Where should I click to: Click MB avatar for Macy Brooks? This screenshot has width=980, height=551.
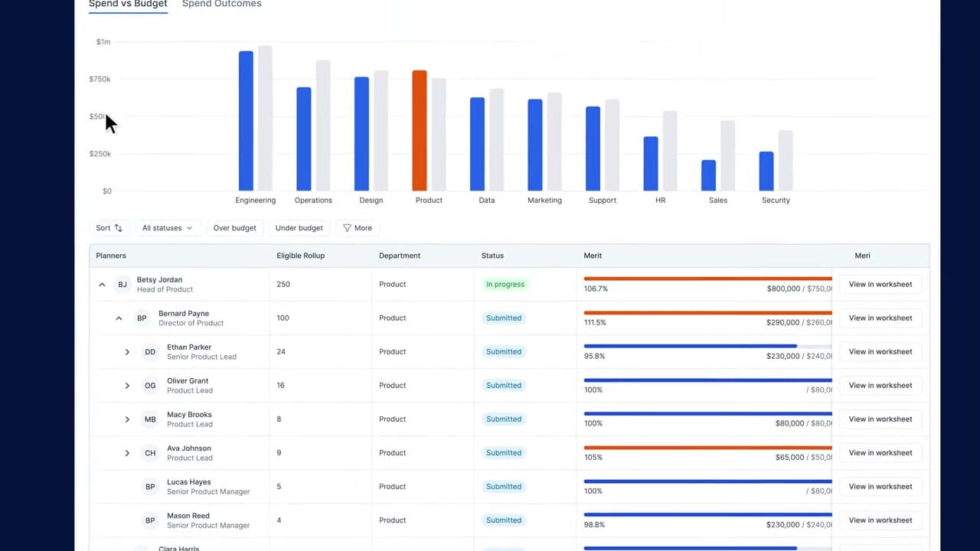coord(150,419)
